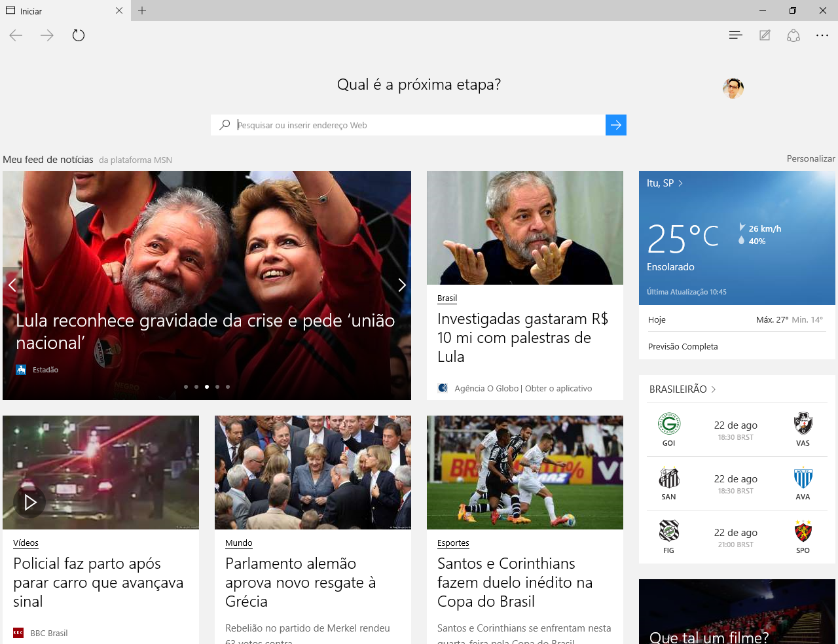The image size is (838, 644).
Task: Play the police car video
Action: 29,502
